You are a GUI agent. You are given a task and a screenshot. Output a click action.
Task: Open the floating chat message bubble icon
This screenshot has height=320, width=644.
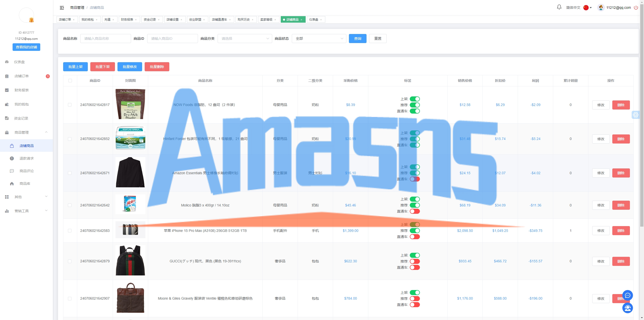pos(628,295)
